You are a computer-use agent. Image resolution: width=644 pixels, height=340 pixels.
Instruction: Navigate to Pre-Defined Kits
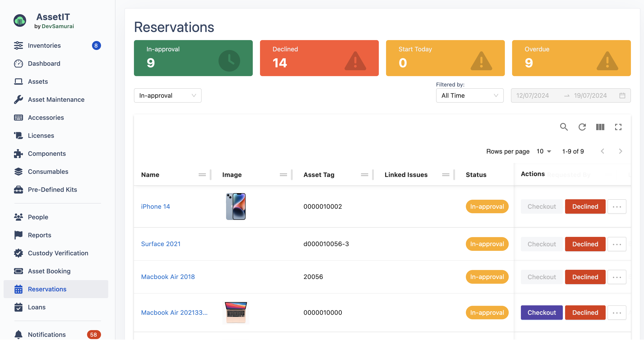[52, 189]
